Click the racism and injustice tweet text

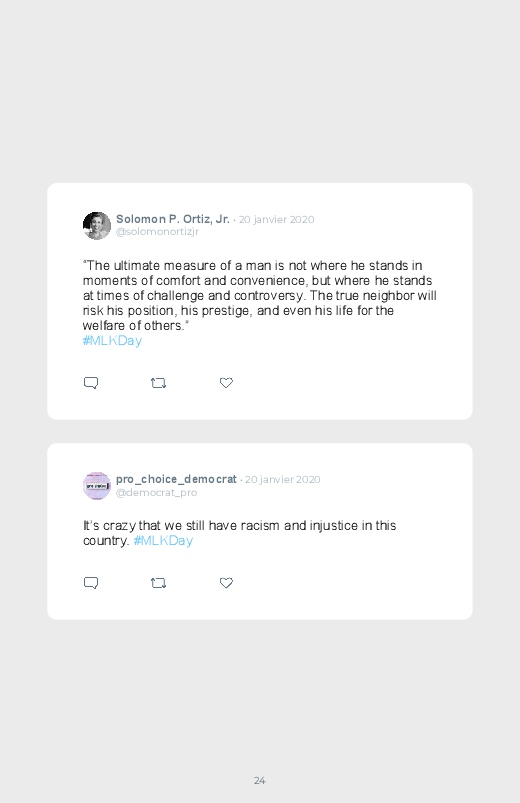click(x=239, y=533)
